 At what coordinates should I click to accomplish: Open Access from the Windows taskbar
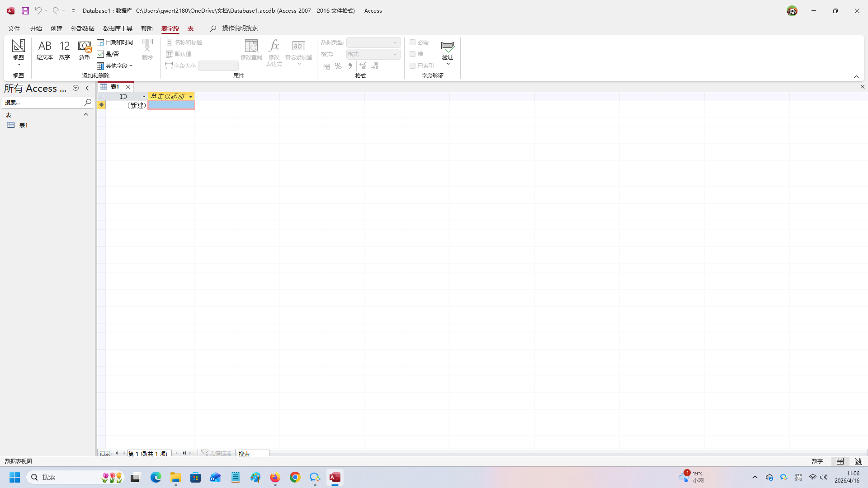(x=335, y=477)
